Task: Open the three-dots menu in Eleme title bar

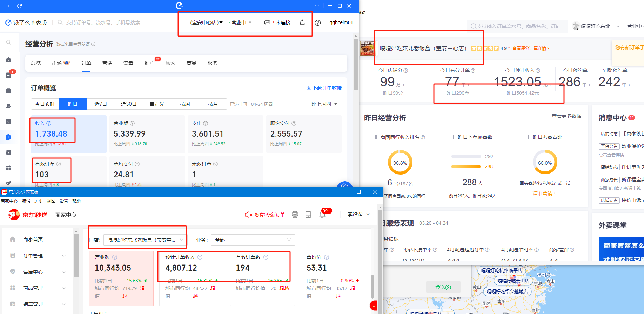Action: tap(317, 6)
